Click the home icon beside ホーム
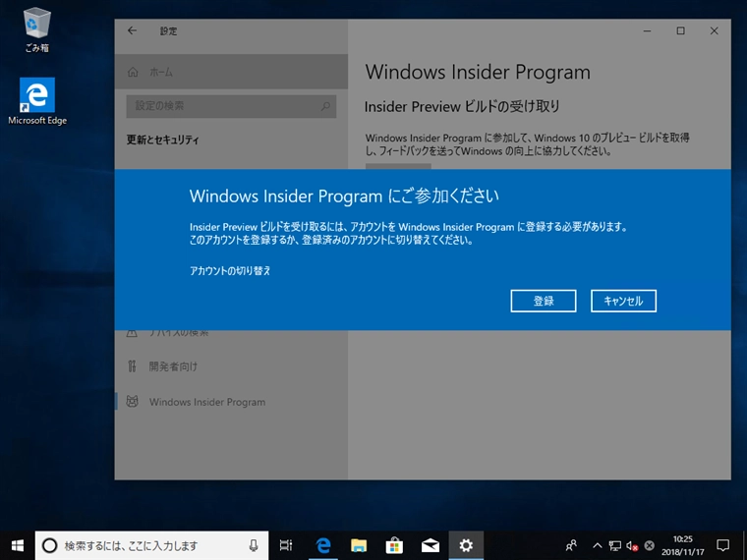This screenshot has height=560, width=747. (133, 72)
